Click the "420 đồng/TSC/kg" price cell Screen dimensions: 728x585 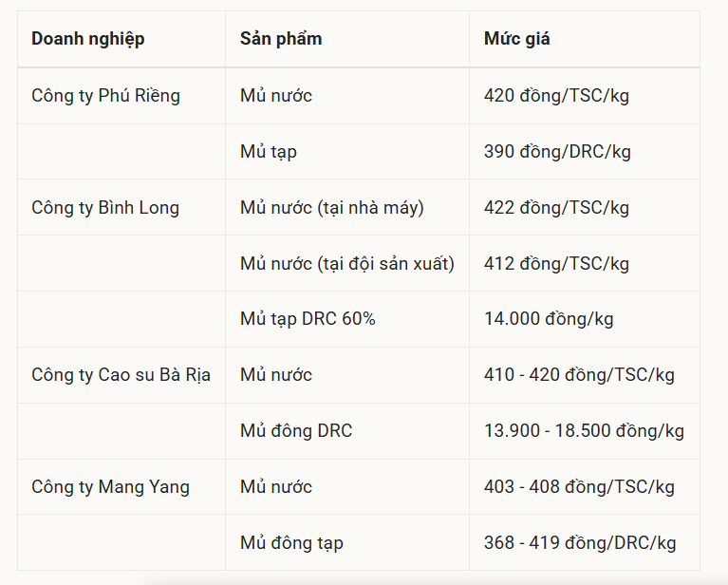(556, 96)
